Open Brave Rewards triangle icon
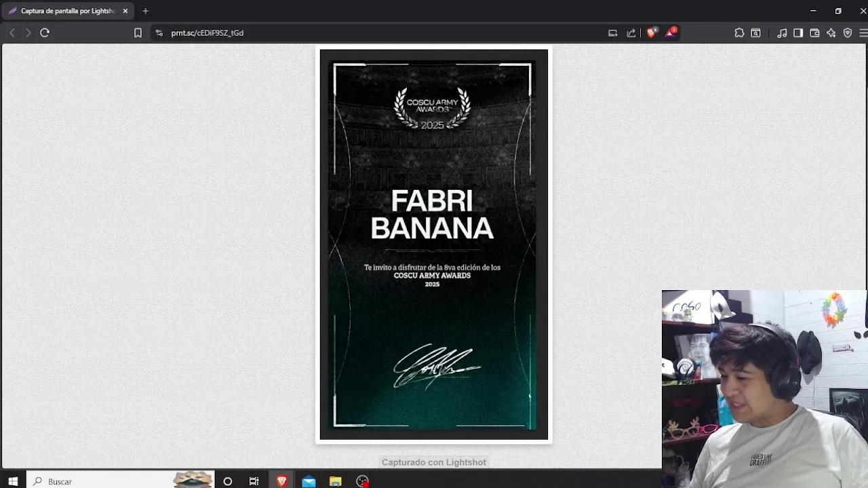This screenshot has width=868, height=488. point(671,33)
